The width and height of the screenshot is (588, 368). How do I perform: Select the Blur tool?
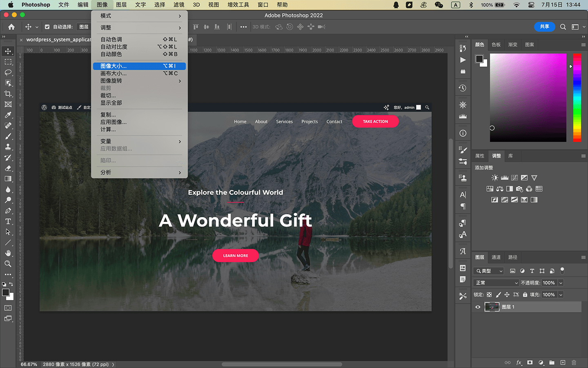8,189
